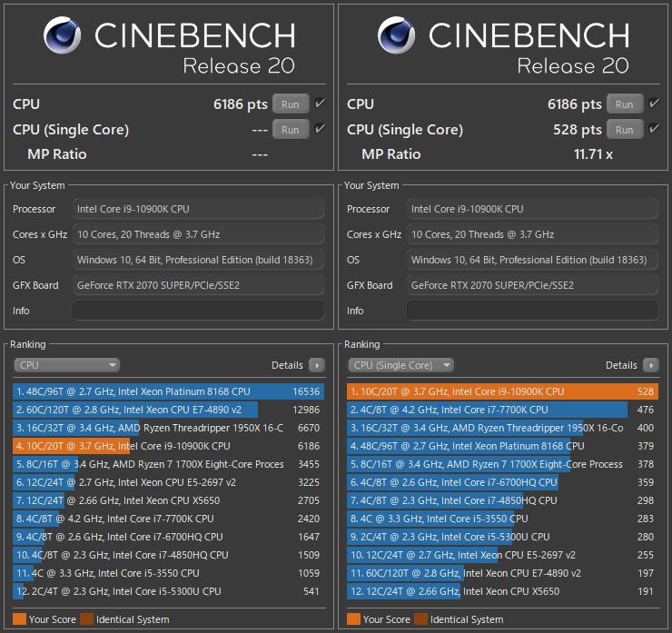Select Xeon X5650 row scoring 191
The width and height of the screenshot is (672, 633).
[503, 591]
